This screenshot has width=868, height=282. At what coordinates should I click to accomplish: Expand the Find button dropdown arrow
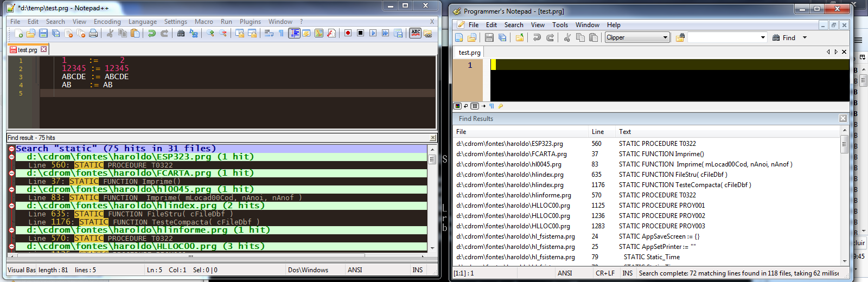pyautogui.click(x=805, y=37)
